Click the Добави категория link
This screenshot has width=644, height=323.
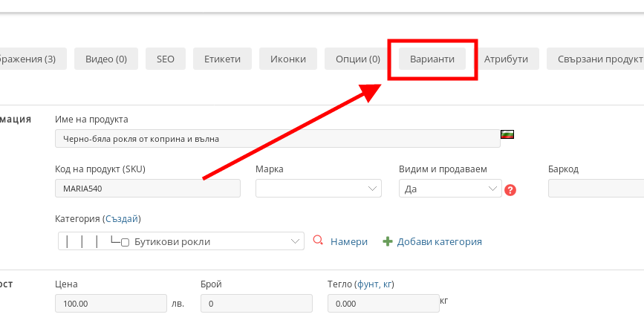pos(439,241)
